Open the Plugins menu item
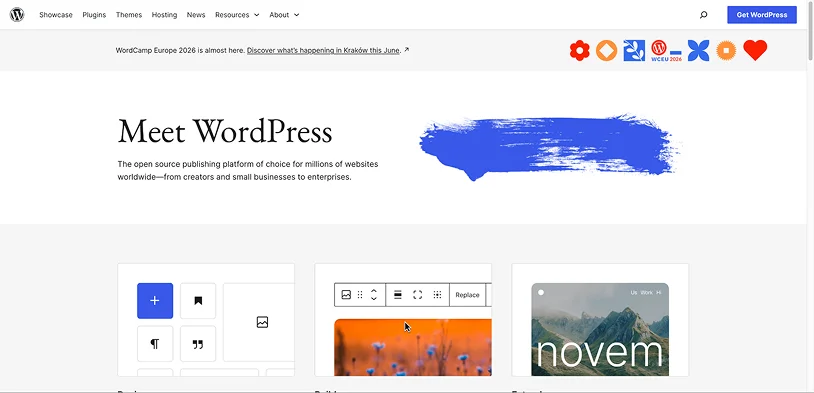 click(x=94, y=15)
